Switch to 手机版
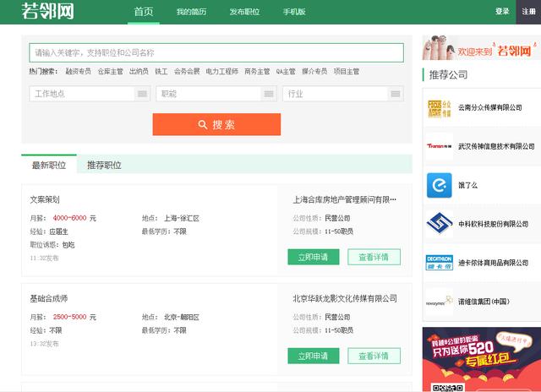541x392 pixels. 294,12
